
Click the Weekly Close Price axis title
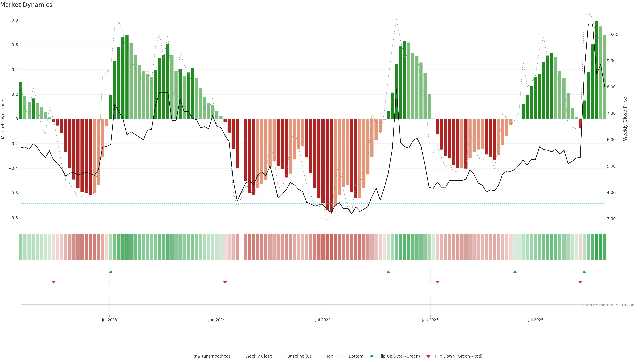coord(625,119)
